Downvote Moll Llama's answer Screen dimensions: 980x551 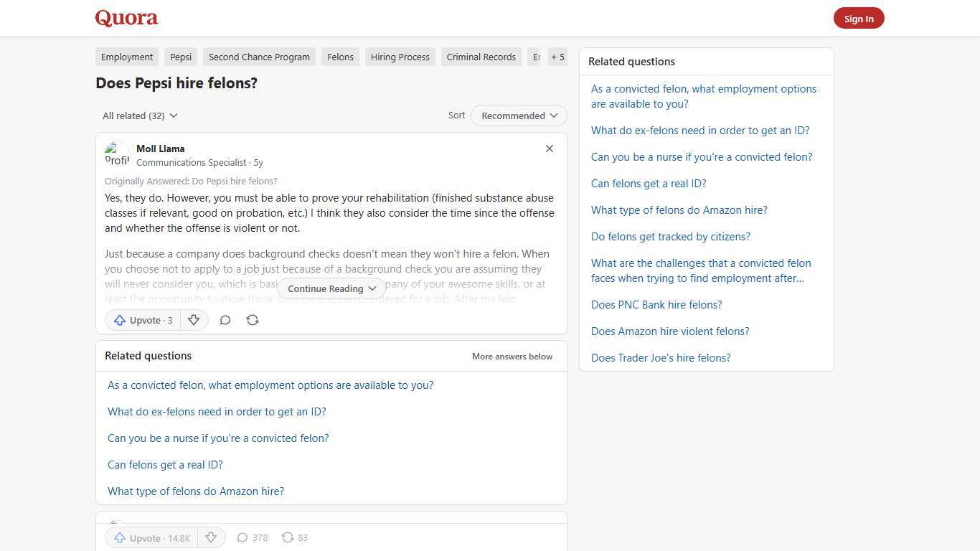[194, 320]
